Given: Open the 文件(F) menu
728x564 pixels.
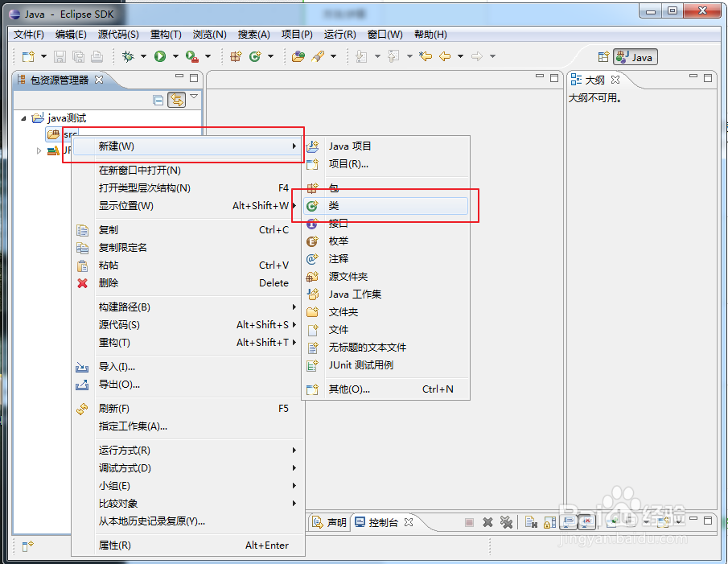Looking at the screenshot, I should [x=28, y=35].
